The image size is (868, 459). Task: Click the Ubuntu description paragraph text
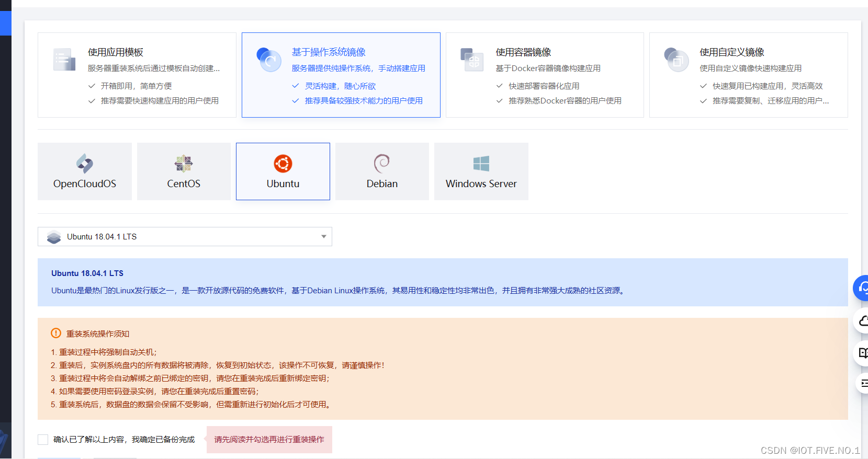click(339, 291)
